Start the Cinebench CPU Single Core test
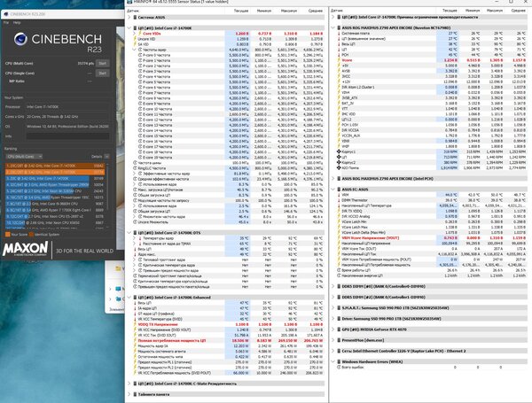 point(103,74)
